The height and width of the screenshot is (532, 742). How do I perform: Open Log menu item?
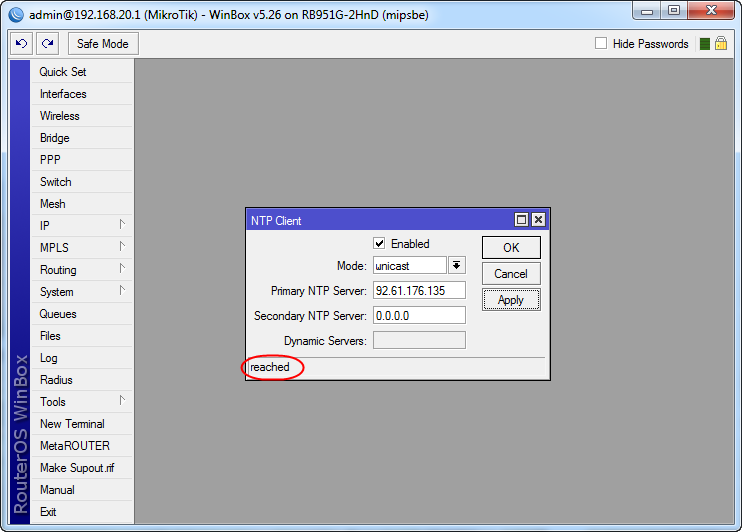(x=81, y=358)
